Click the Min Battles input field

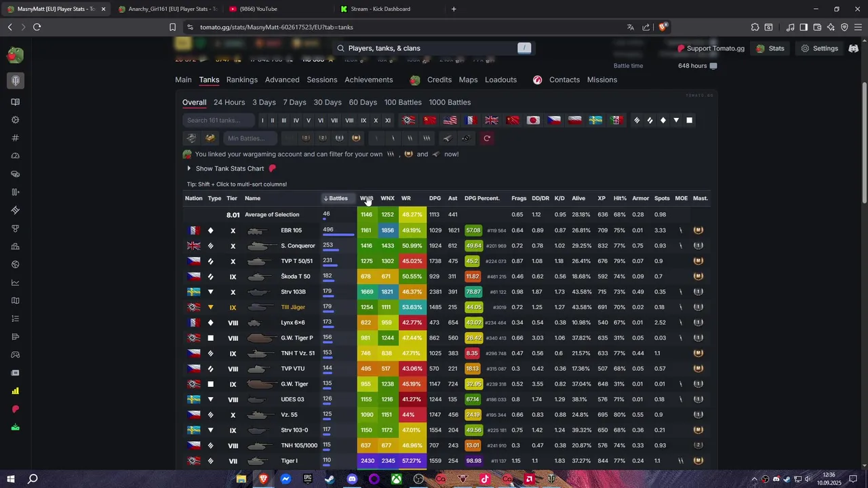(x=250, y=138)
